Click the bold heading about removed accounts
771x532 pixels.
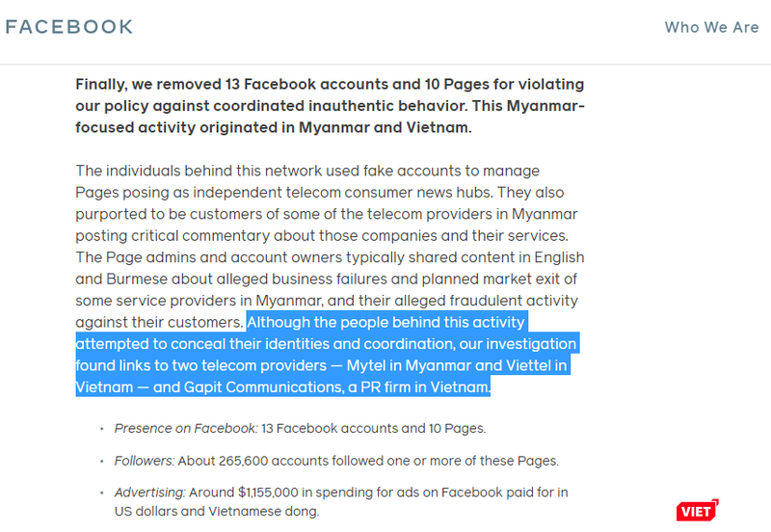[330, 106]
